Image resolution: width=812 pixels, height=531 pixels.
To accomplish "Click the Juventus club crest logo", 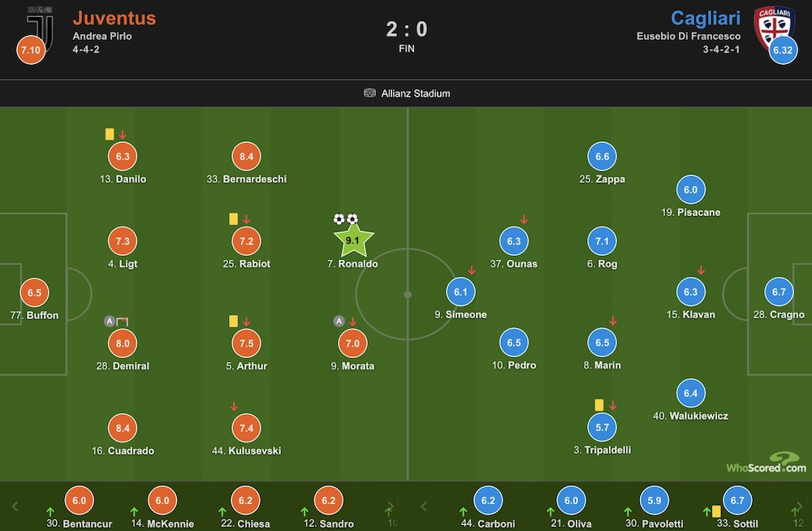I will click(41, 28).
